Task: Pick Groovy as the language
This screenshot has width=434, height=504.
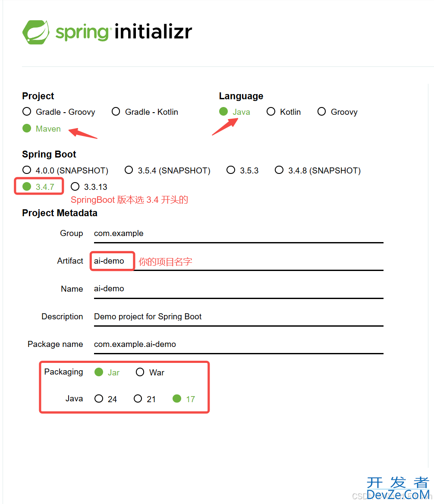Action: pos(337,112)
